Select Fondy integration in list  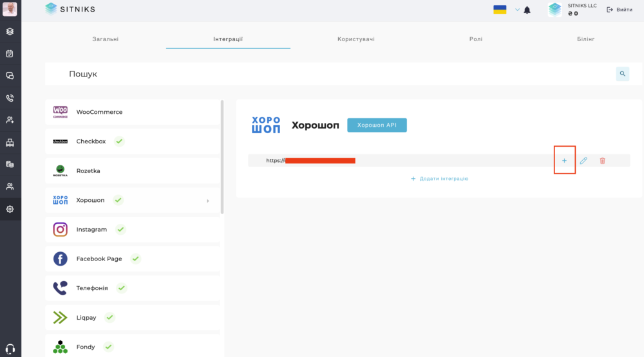tap(133, 347)
